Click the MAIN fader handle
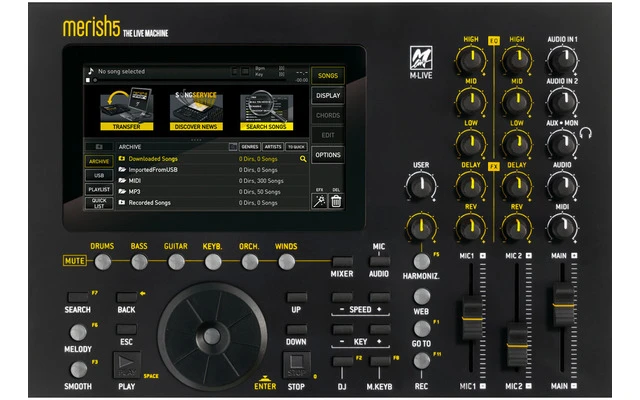Screen dimensions: 640x400 click(x=563, y=304)
